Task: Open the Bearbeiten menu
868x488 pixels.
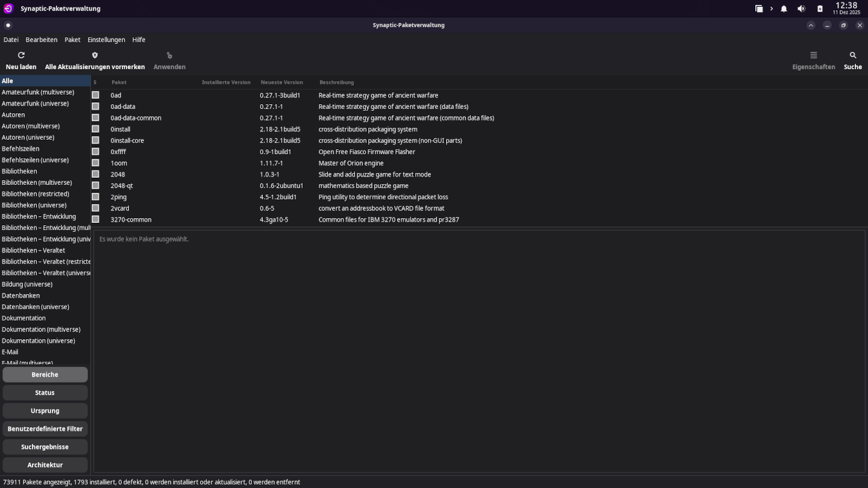Action: click(42, 40)
